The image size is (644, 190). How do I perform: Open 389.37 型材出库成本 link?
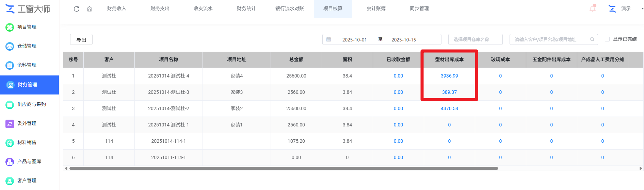pos(449,92)
